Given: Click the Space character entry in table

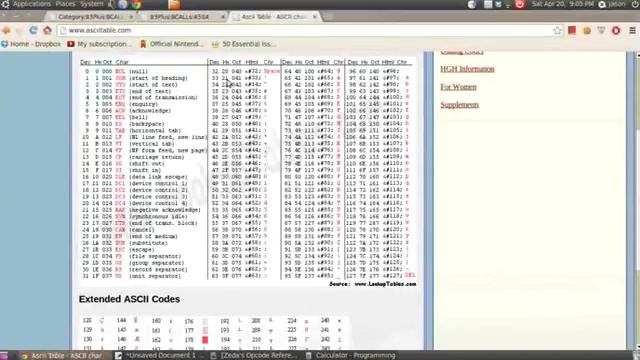Looking at the screenshot, I should [x=271, y=71].
